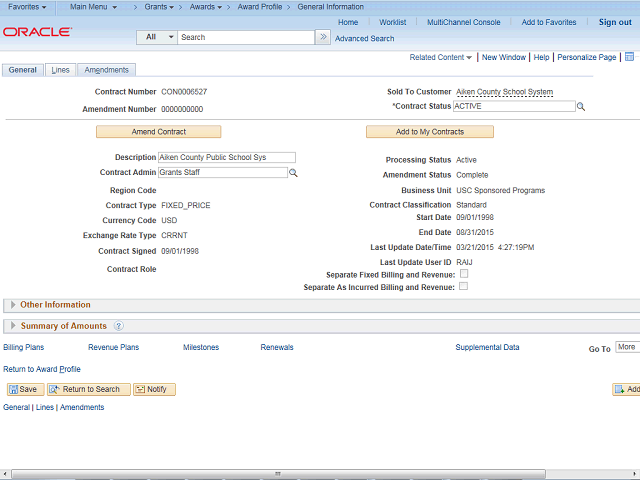Open the Main Menu dropdown
Screen dimensions: 640x480
[93, 7]
